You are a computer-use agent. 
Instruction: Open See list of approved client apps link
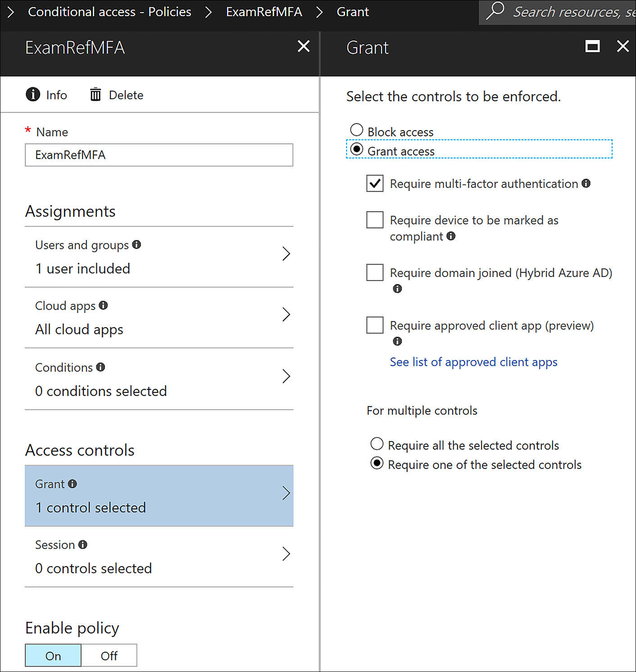click(473, 362)
